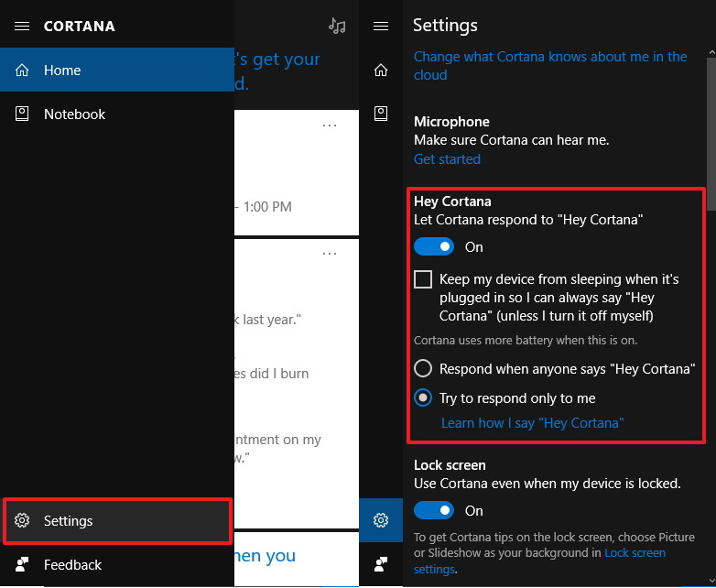Image resolution: width=716 pixels, height=588 pixels.
Task: Click home icon in Settings pane sidebar
Action: [381, 70]
